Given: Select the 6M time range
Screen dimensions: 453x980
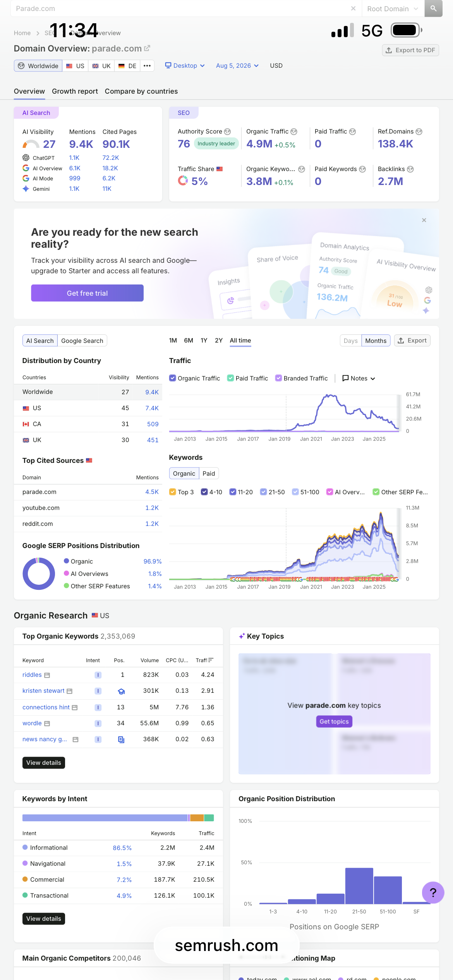Looking at the screenshot, I should (x=189, y=341).
